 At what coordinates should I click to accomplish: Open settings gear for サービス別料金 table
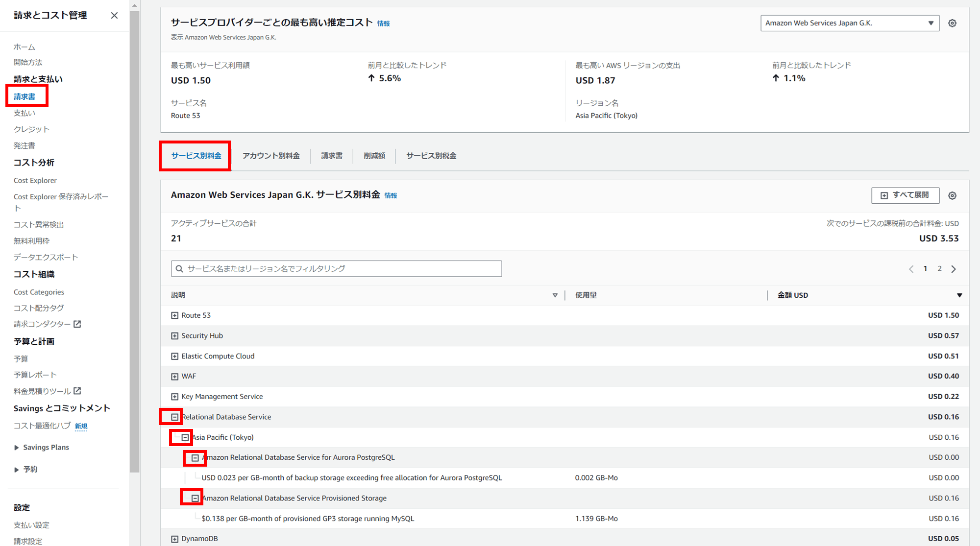click(952, 195)
